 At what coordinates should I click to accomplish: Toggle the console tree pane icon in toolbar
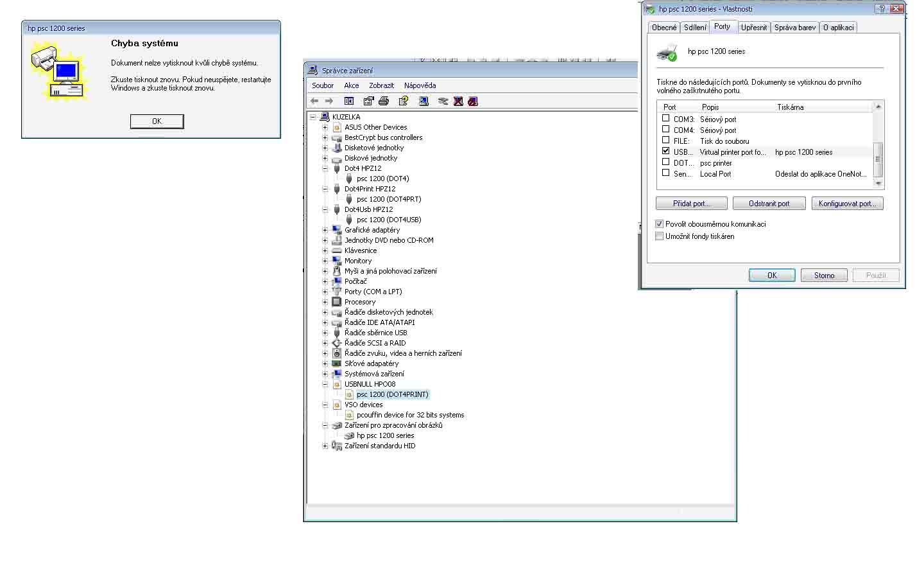coord(349,101)
